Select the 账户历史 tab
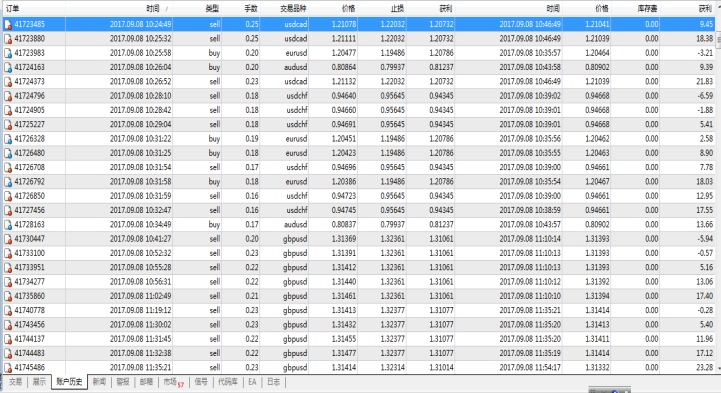Image resolution: width=721 pixels, height=393 pixels. click(x=69, y=382)
